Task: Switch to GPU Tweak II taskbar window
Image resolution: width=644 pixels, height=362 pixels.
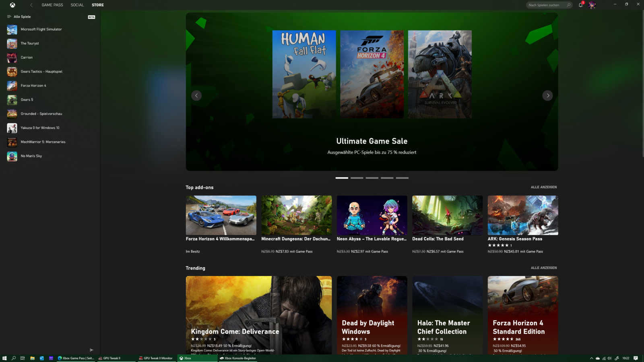Action: click(117, 358)
